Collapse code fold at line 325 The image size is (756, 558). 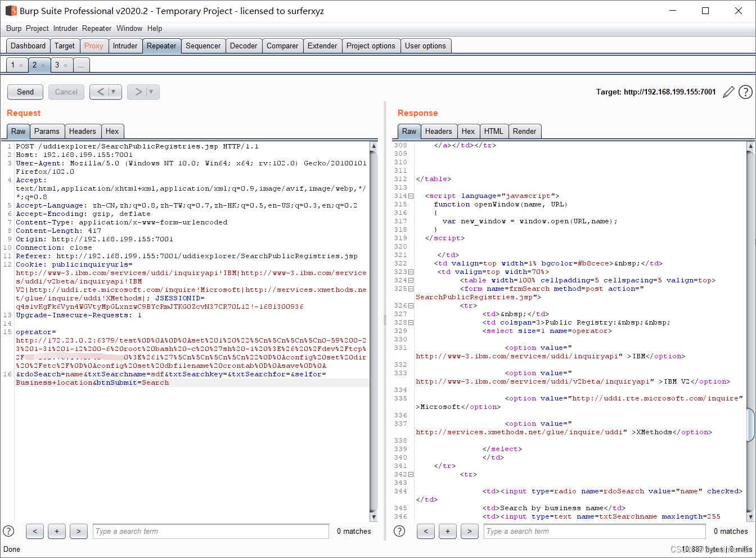(x=411, y=289)
